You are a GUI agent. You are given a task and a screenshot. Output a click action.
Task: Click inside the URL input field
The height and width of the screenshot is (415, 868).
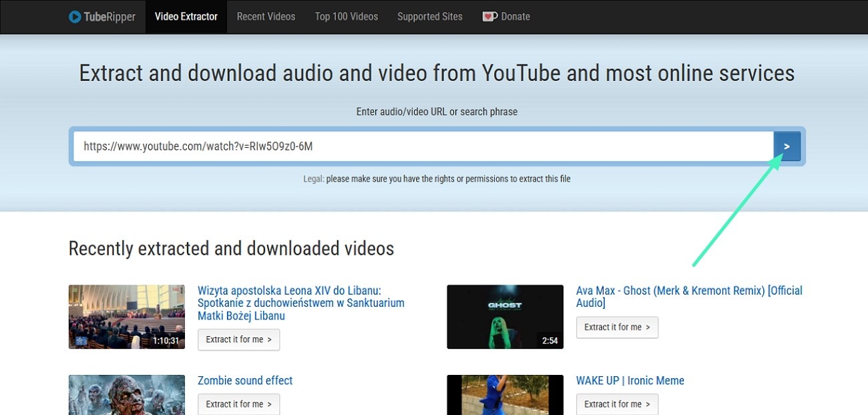(x=423, y=146)
